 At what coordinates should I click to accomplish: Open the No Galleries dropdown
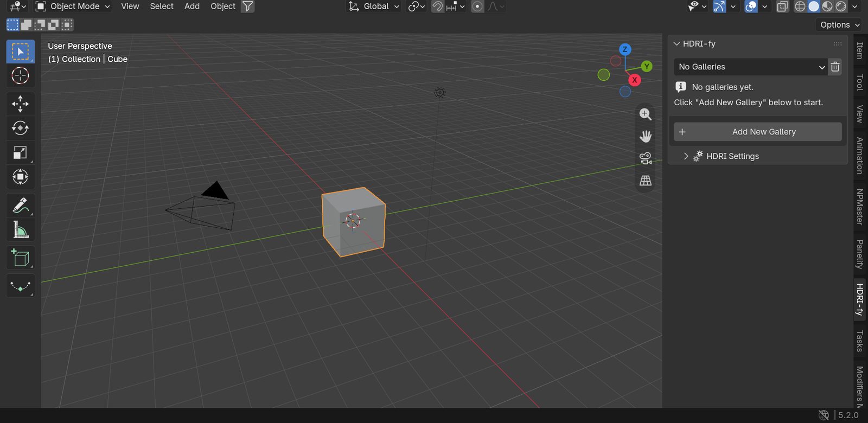click(751, 67)
